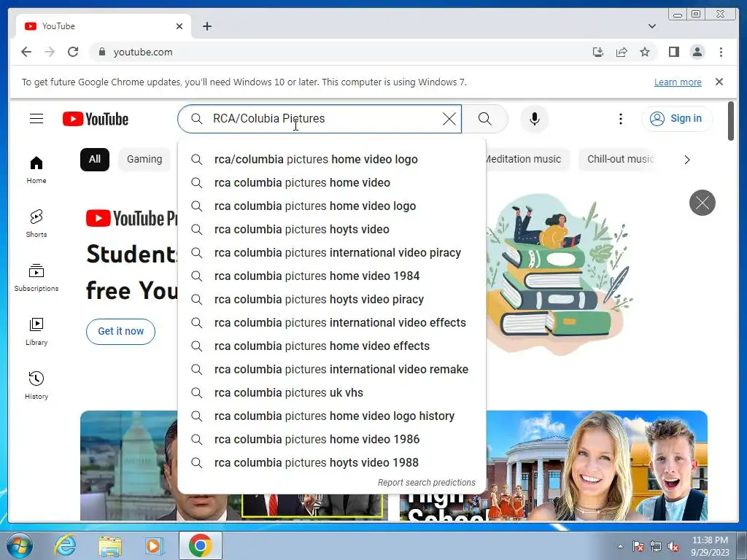The width and height of the screenshot is (747, 560).
Task: Open YouTube settings three-dot menu
Action: click(620, 119)
